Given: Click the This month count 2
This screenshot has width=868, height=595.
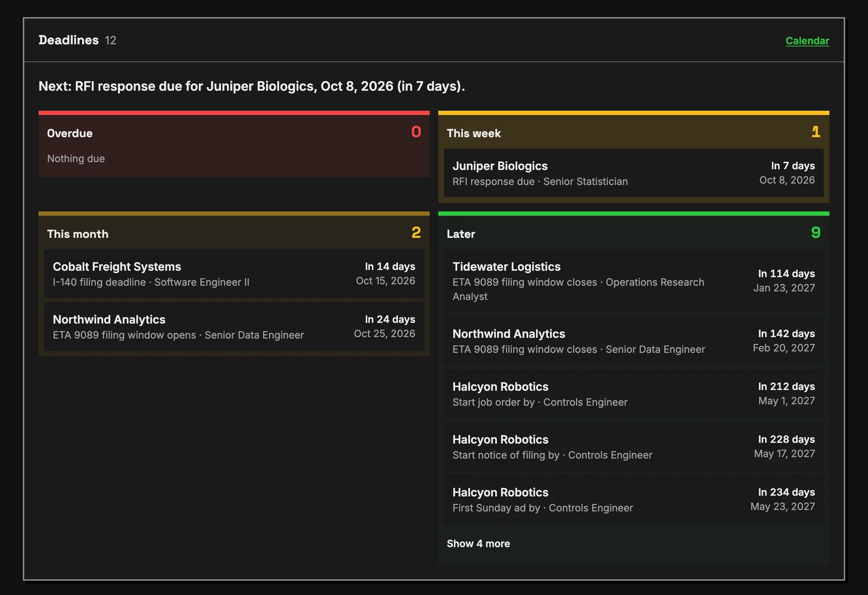Looking at the screenshot, I should (x=416, y=233).
